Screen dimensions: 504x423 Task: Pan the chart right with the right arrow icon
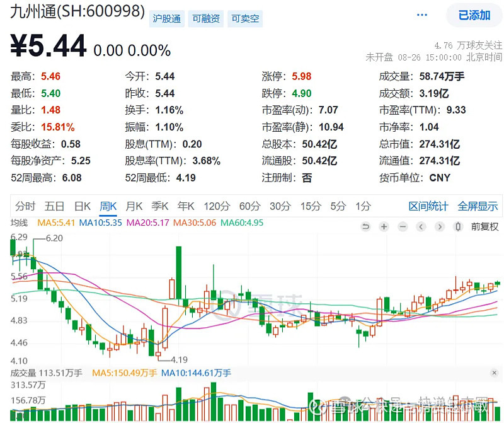coord(440,227)
